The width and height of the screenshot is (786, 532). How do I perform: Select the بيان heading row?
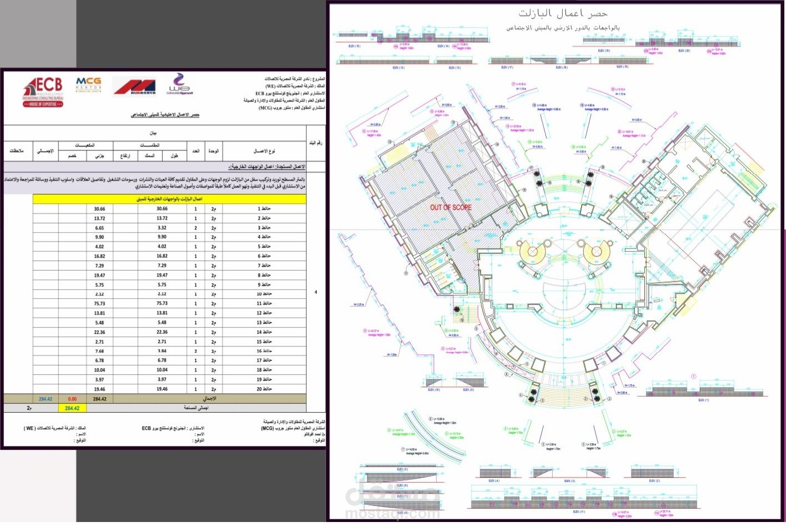154,133
